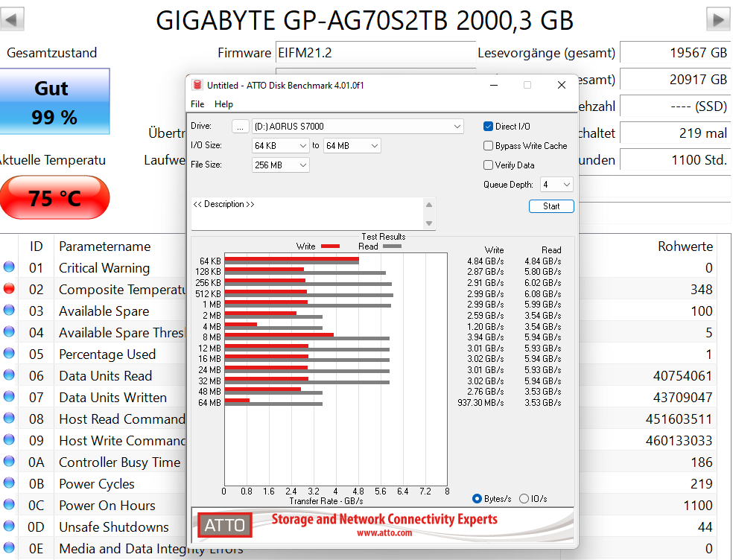
Task: Click the ATTO Disk Benchmark title bar icon
Action: tap(197, 85)
